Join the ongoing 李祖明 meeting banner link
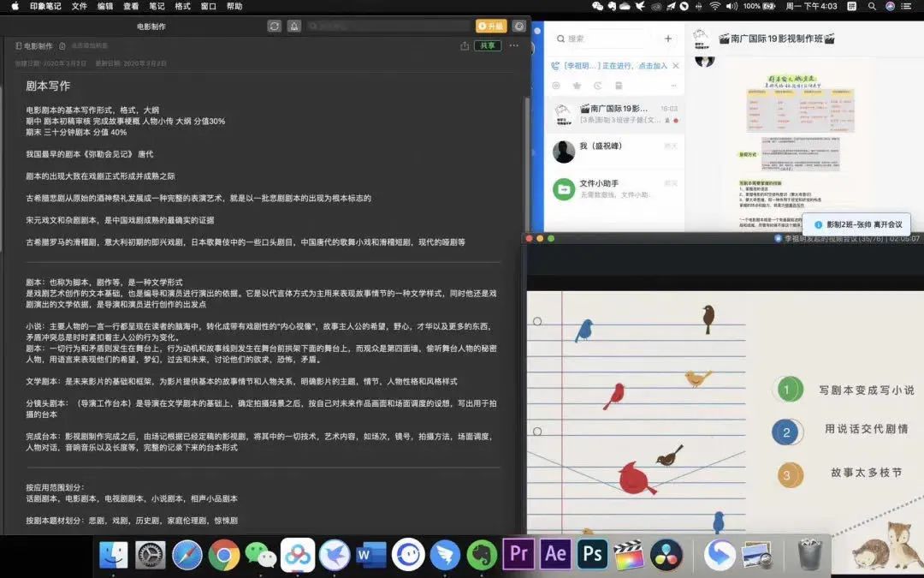924x578 pixels. tap(614, 65)
